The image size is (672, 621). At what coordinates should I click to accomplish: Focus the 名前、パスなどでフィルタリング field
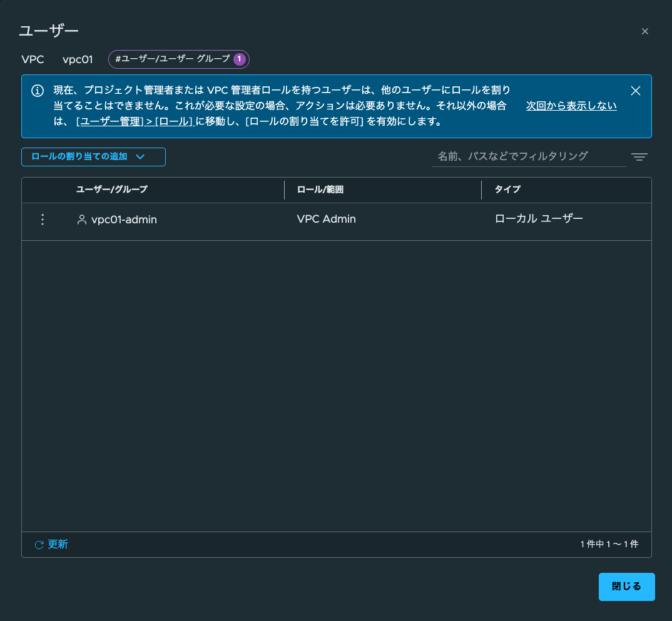529,156
